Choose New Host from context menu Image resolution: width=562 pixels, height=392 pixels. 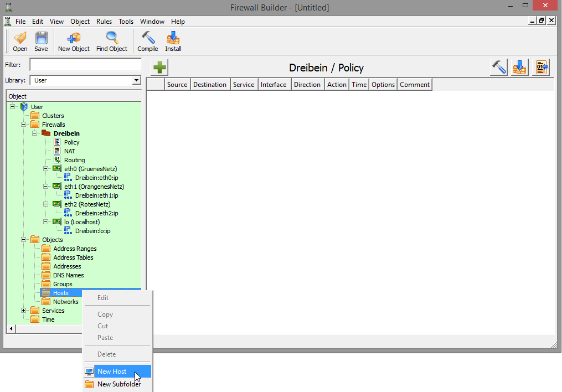click(112, 372)
